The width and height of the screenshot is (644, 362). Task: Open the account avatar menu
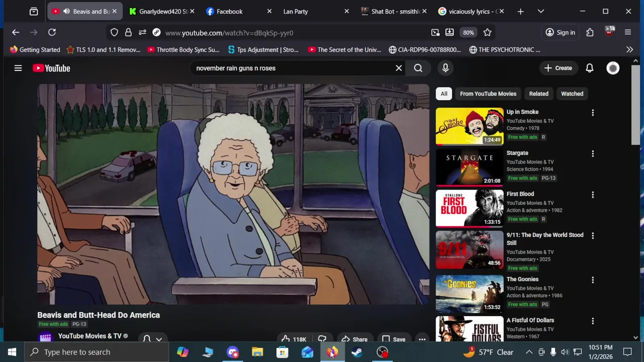pyautogui.click(x=613, y=68)
